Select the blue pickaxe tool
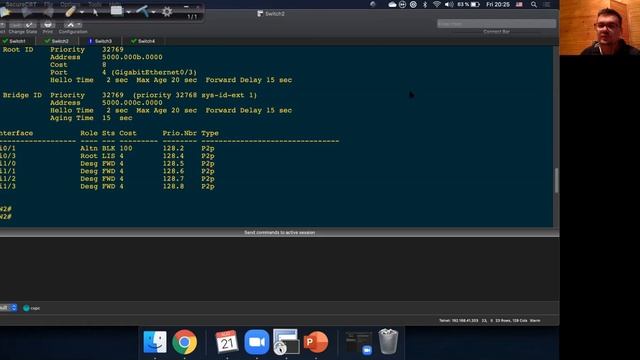This screenshot has width=640, height=360. click(x=142, y=11)
